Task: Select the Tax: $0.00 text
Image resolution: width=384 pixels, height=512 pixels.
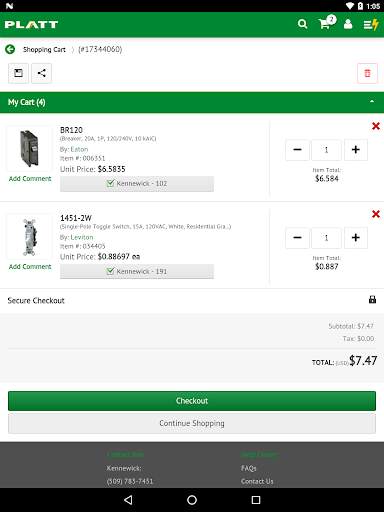Action: [358, 339]
